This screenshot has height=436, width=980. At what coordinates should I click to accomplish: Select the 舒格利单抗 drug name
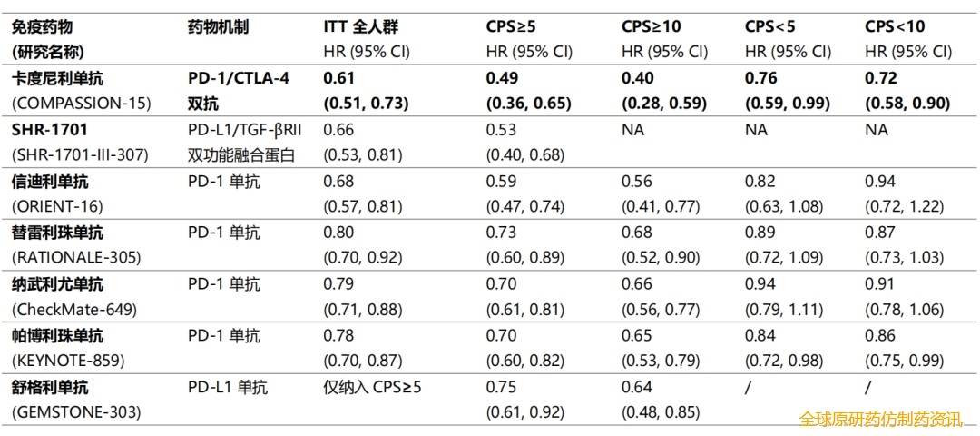coord(49,388)
